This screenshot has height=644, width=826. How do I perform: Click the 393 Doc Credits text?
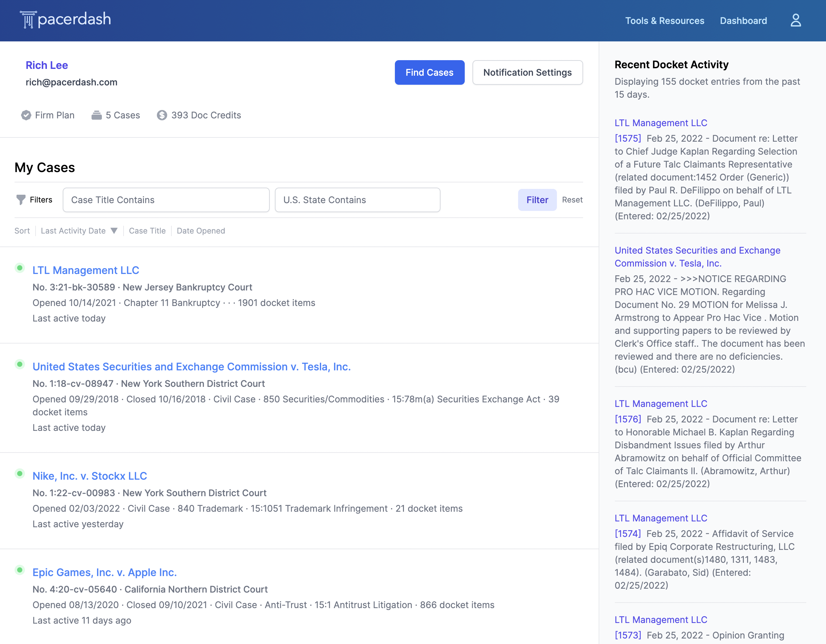pyautogui.click(x=206, y=115)
